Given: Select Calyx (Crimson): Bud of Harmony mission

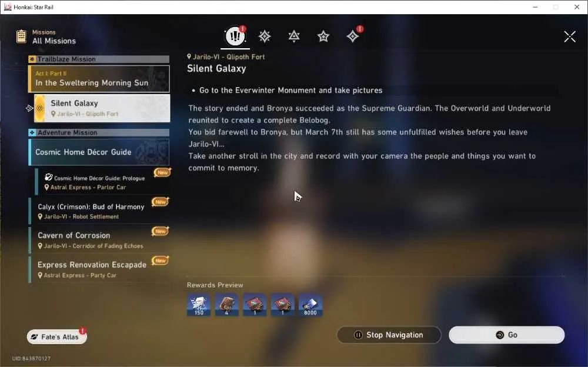Looking at the screenshot, I should tap(99, 211).
